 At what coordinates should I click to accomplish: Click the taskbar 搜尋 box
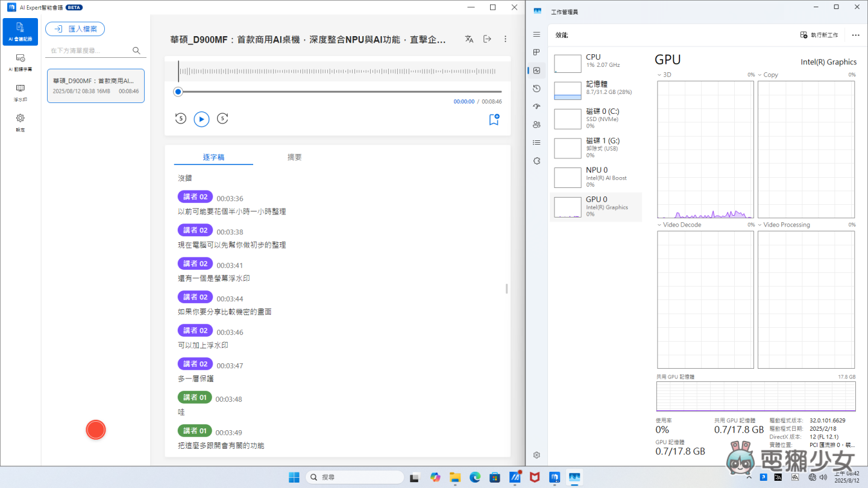[354, 477]
